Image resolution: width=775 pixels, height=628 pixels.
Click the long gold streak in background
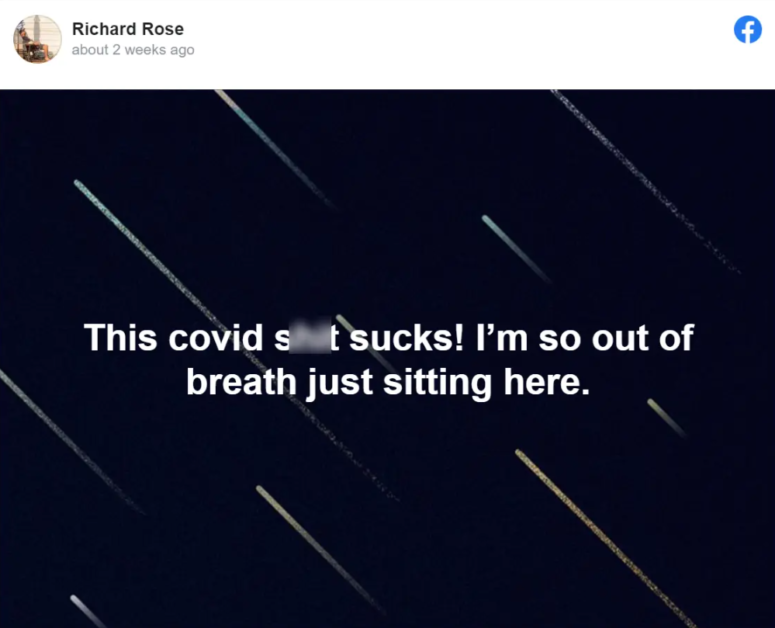pos(605,538)
